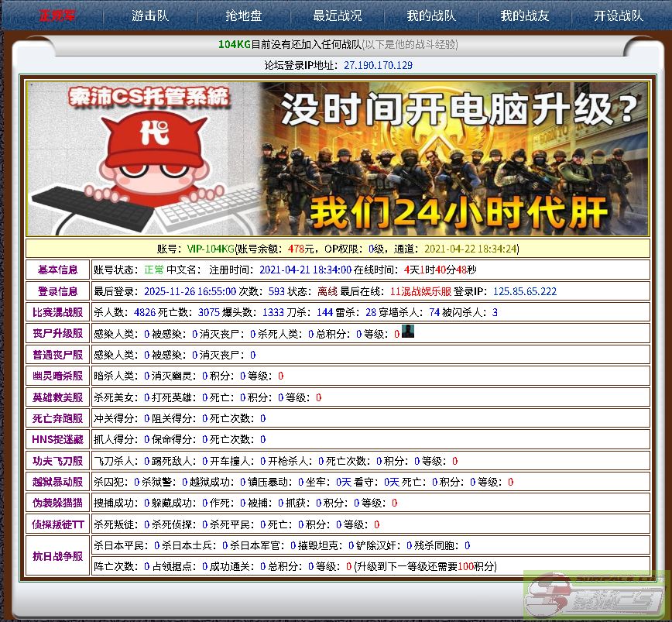672x622 pixels.
Task: Click the forum login IP 27.190.170.129
Action: click(x=378, y=66)
